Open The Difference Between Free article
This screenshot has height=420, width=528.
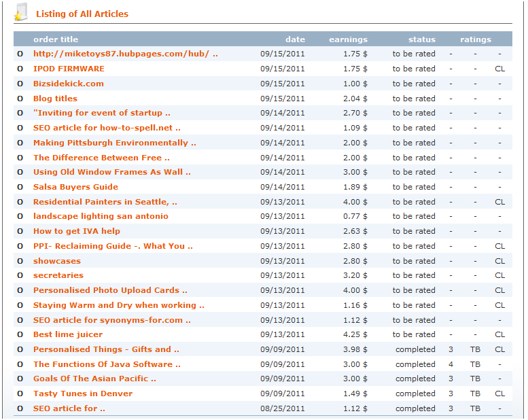(101, 158)
